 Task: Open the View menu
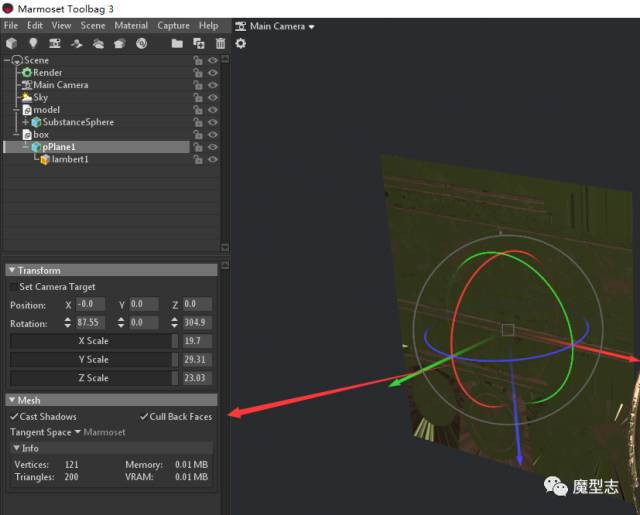pos(61,25)
